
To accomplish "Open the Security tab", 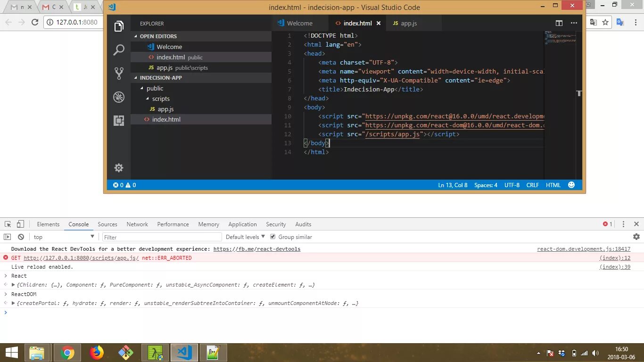I will pyautogui.click(x=276, y=224).
